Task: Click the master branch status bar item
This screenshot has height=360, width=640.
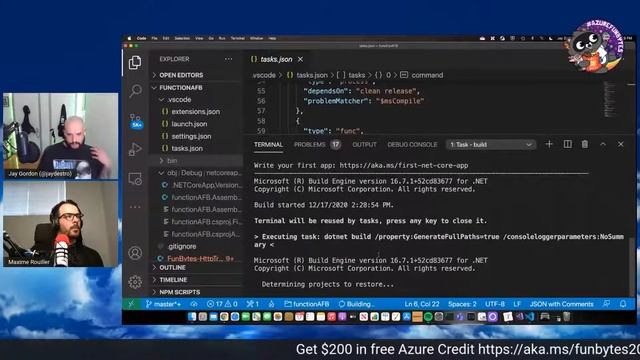Action: (x=163, y=304)
